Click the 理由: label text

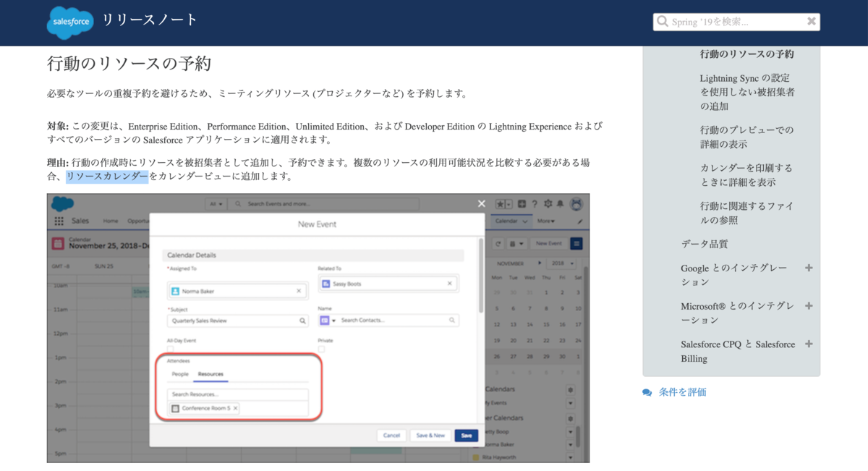click(58, 163)
